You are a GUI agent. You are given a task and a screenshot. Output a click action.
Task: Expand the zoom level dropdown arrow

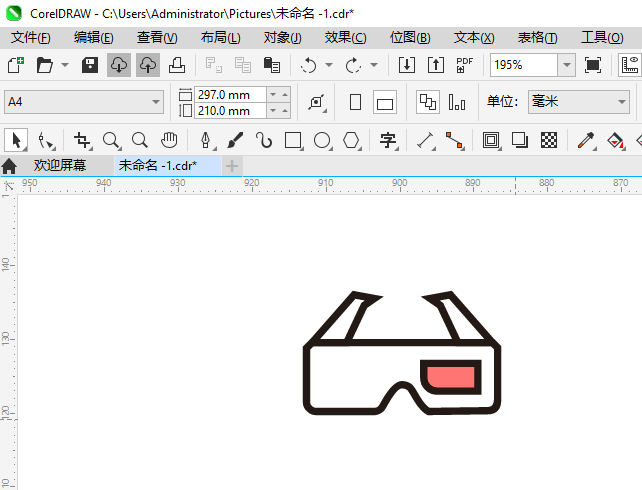tap(567, 65)
